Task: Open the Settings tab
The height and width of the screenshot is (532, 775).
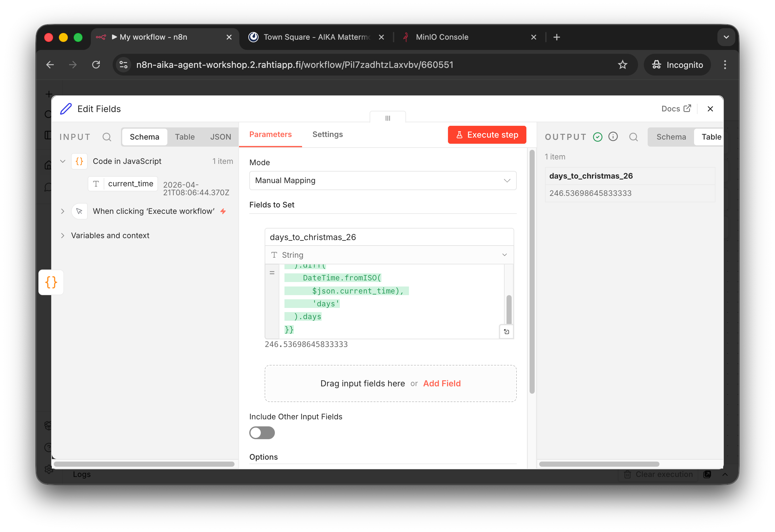Action: 327,134
